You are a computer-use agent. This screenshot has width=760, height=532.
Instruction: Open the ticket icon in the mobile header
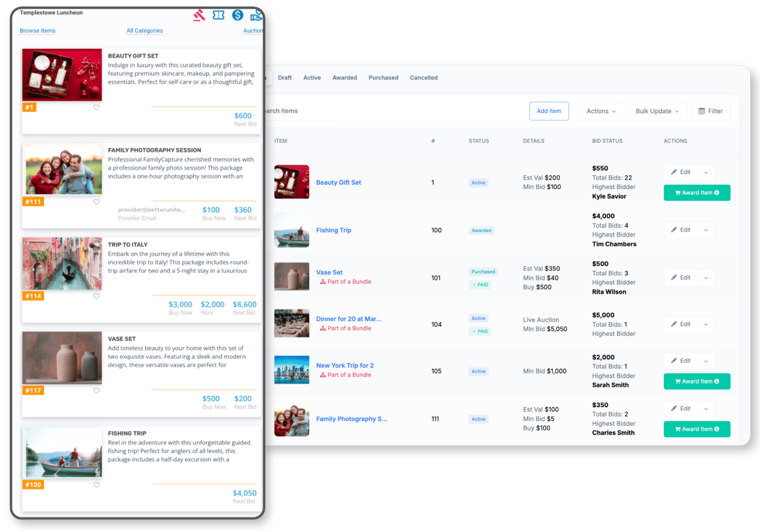(x=218, y=15)
